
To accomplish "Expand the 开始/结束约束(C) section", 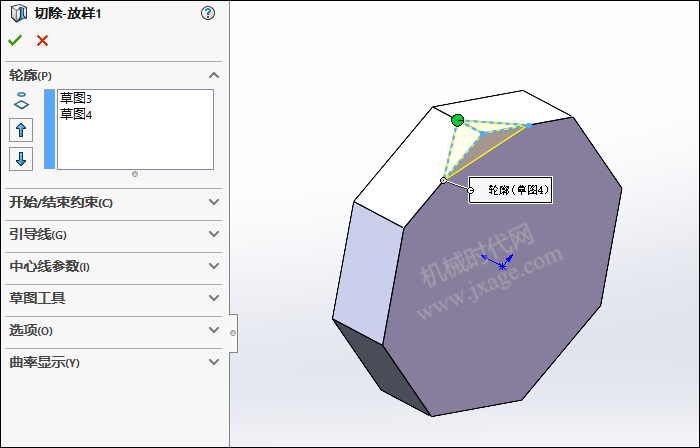I will [x=214, y=202].
